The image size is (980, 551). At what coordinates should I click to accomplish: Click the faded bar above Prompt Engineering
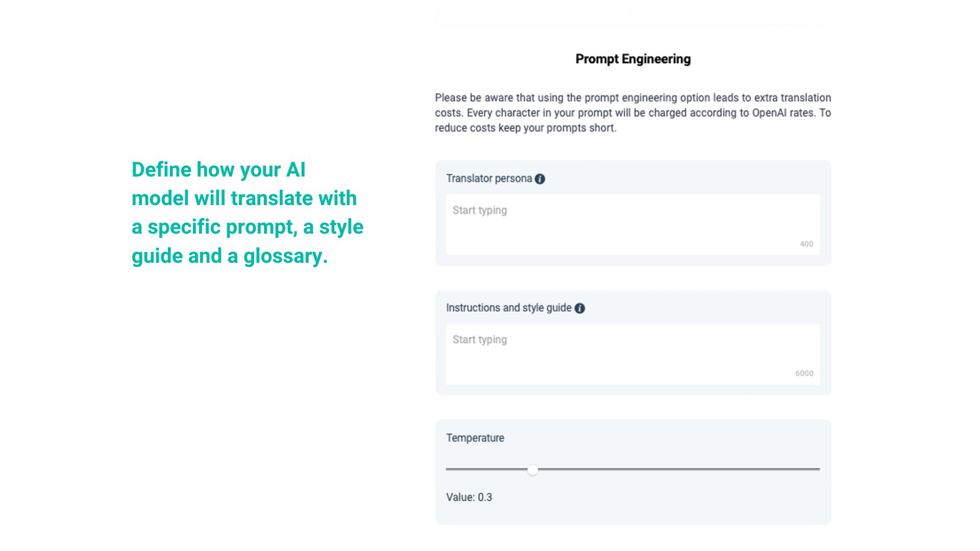click(633, 18)
